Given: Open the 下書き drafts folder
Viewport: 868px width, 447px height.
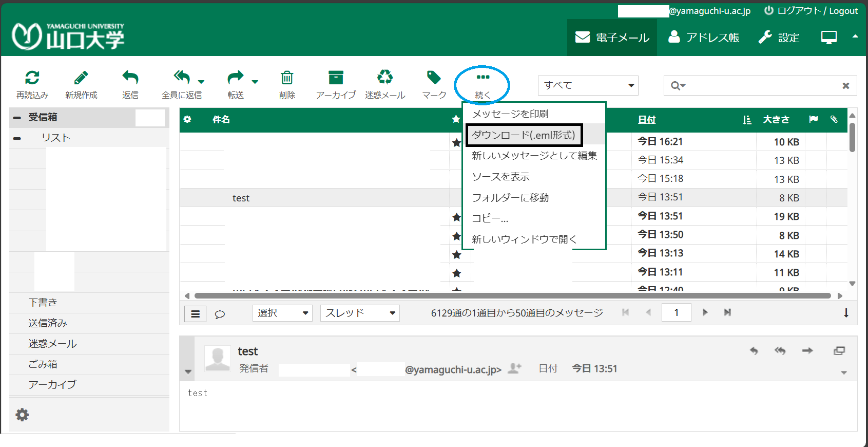Looking at the screenshot, I should click(89, 303).
